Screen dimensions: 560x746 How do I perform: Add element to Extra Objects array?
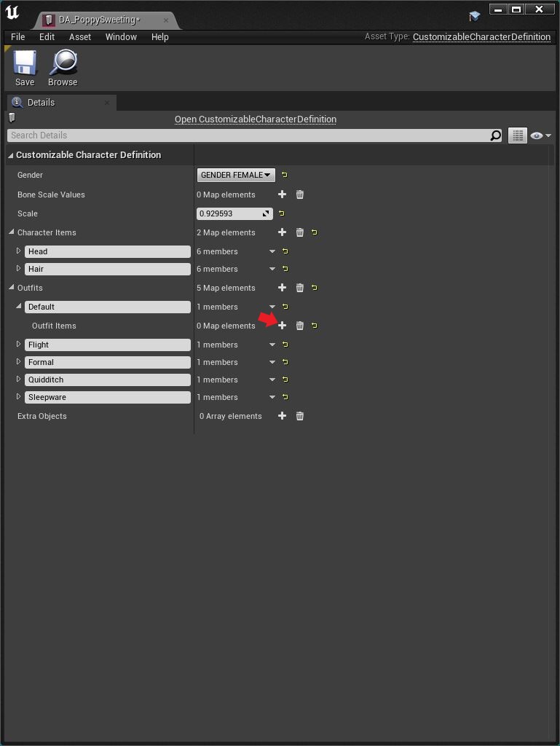282,416
